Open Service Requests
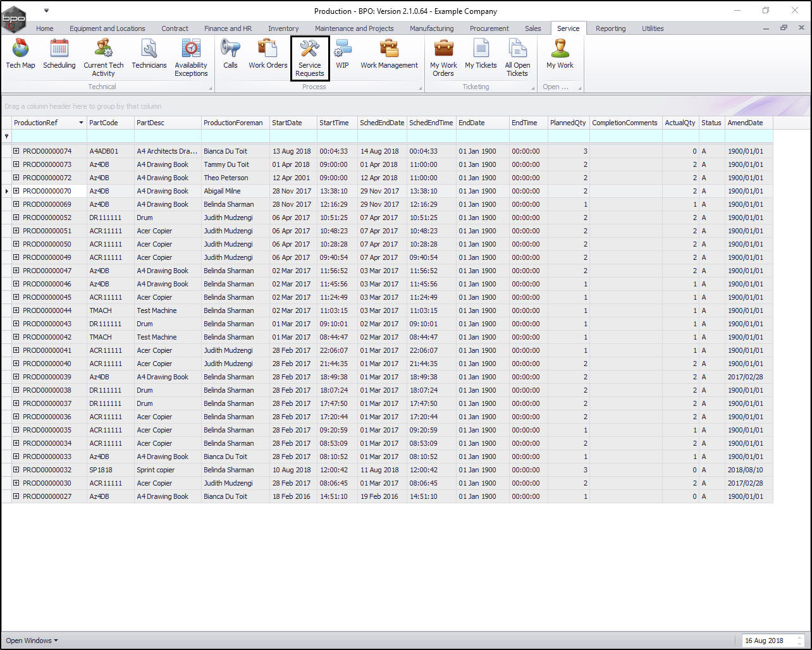The image size is (812, 650). coord(310,58)
